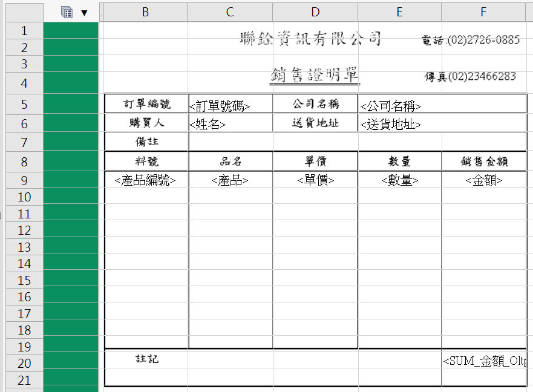Click the 訂單編號 label cell
Screen dimensions: 533x392
tap(146, 103)
